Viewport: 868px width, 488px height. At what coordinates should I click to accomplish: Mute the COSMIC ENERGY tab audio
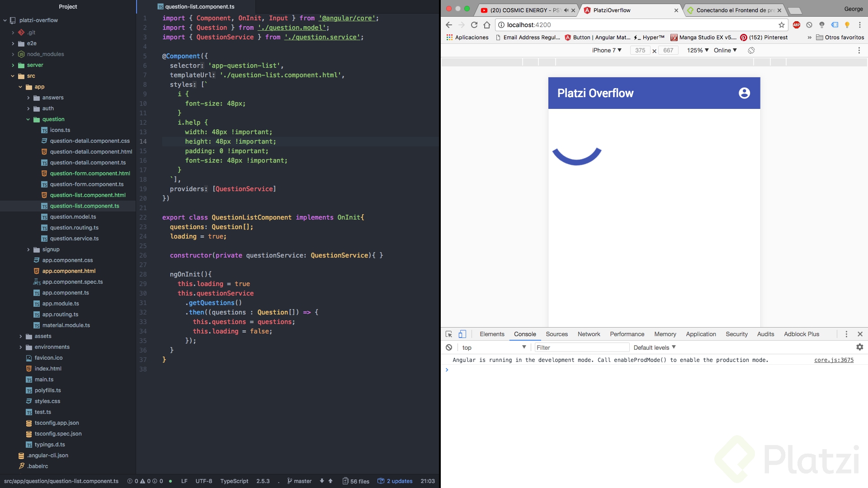[x=566, y=10]
